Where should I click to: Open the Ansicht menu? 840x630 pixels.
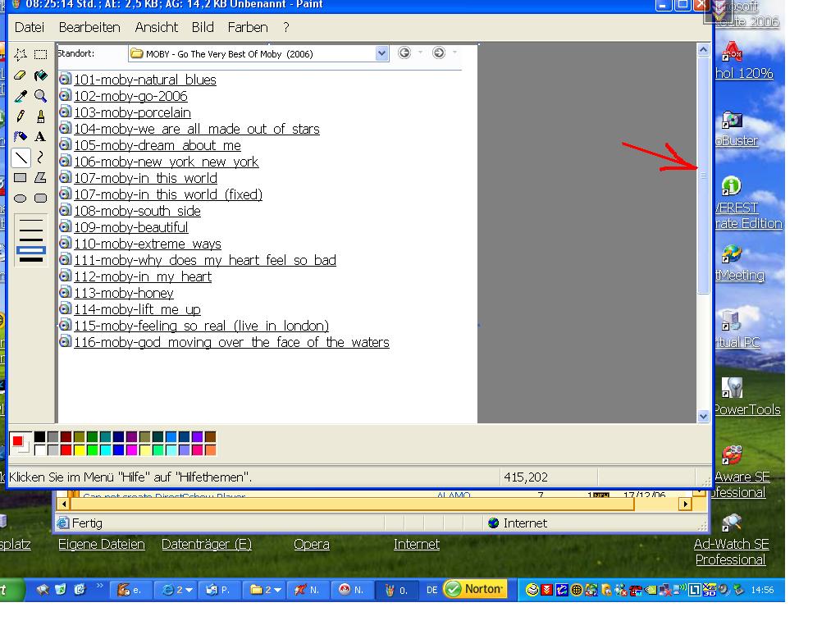[x=156, y=27]
